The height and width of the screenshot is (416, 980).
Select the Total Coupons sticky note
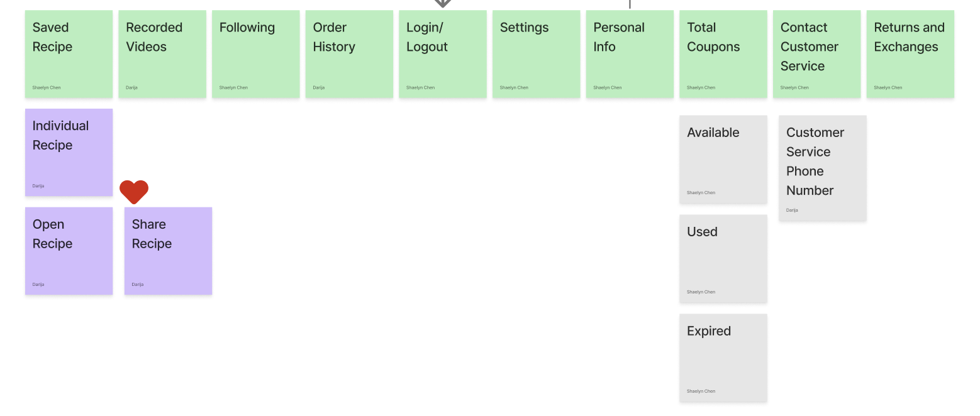[723, 54]
